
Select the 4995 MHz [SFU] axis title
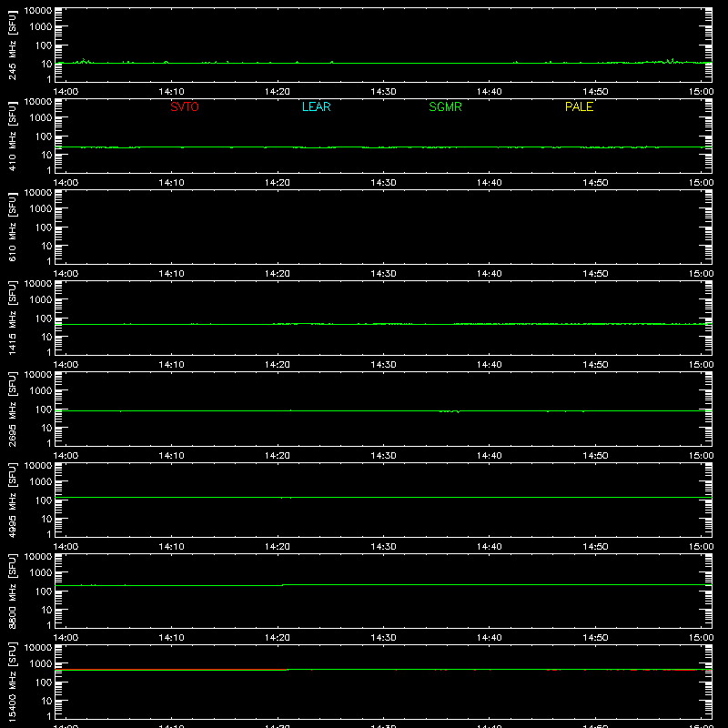(12, 500)
